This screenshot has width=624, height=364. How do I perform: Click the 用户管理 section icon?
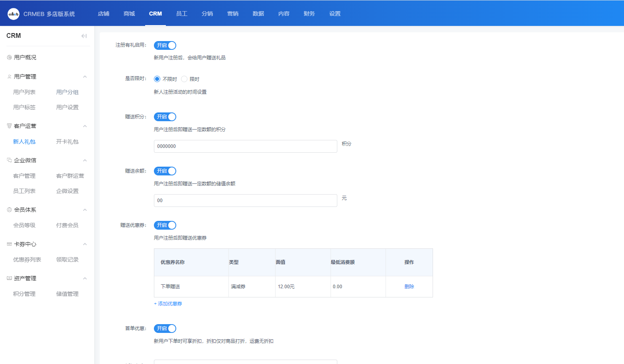coord(9,77)
